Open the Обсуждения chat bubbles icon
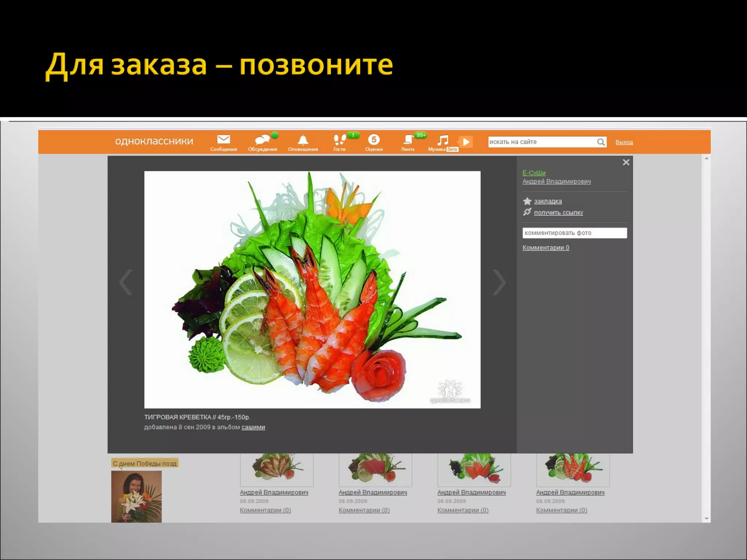This screenshot has width=747, height=560. [262, 140]
